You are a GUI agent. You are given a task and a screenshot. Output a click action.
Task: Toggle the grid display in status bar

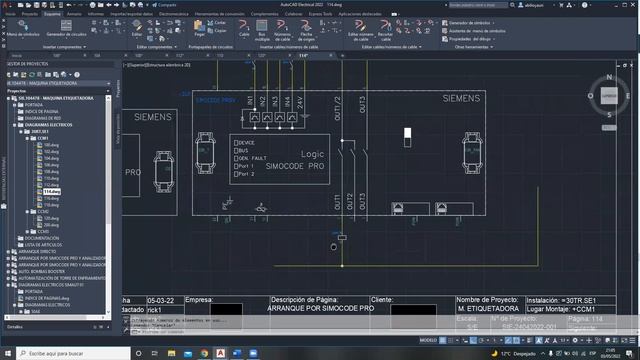pyautogui.click(x=442, y=340)
